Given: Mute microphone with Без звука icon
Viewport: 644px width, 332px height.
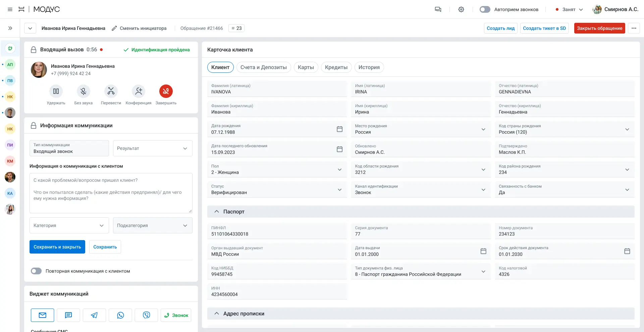Looking at the screenshot, I should (x=84, y=91).
